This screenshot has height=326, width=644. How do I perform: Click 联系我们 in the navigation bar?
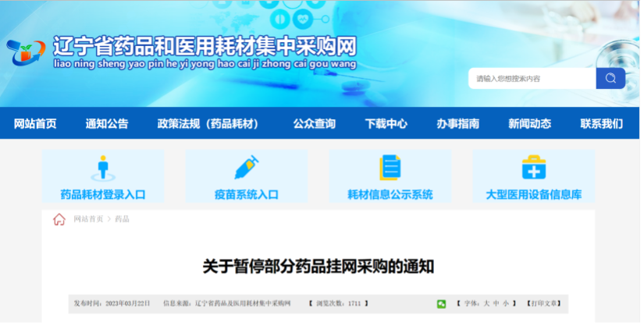click(x=601, y=124)
